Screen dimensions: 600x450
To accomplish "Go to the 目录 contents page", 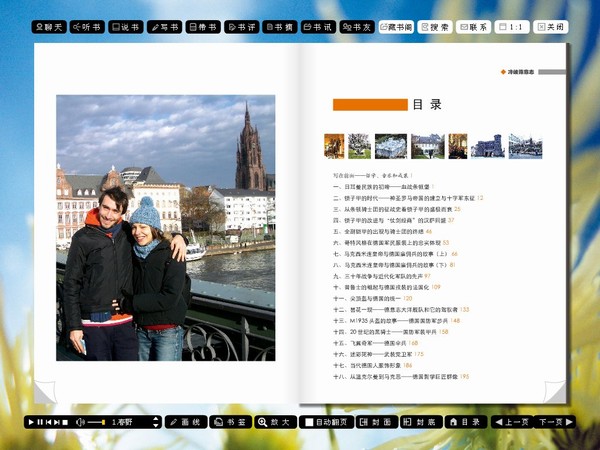I will [x=466, y=422].
